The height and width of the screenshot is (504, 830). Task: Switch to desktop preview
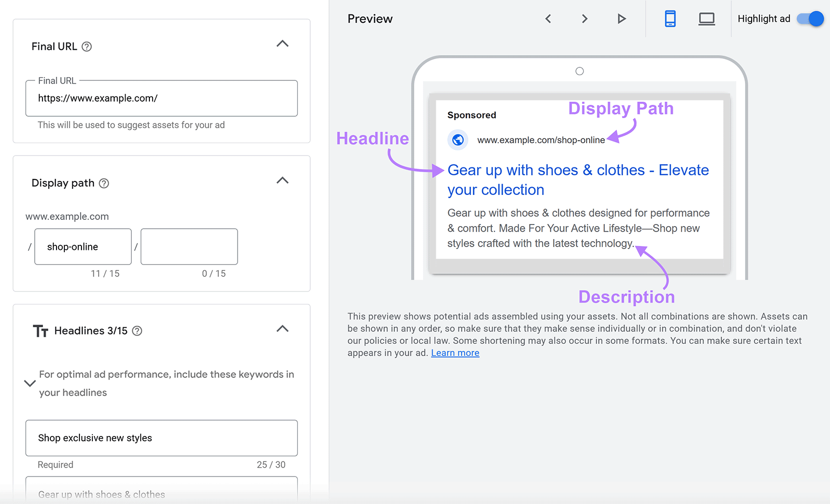point(707,19)
